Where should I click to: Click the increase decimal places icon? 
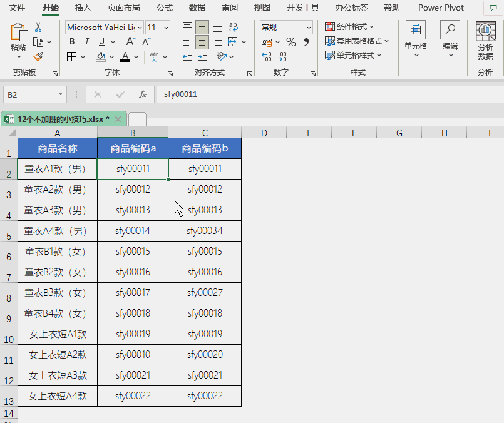click(266, 57)
